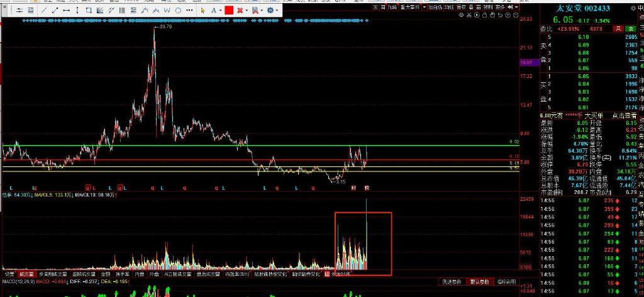Toggle the 均线 moving average button
Screen dimensions: 644x297
click(x=448, y=7)
